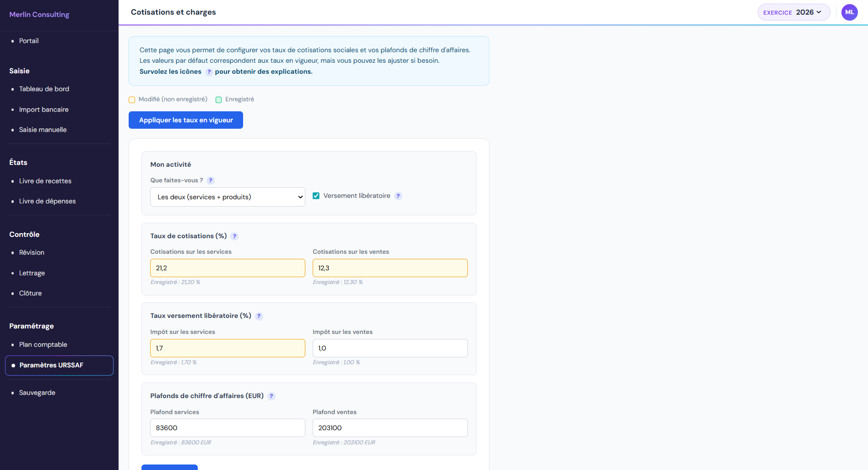Screen dimensions: 868x470
Task: Uncheck the Versement libératoire checkbox
Action: tap(316, 196)
